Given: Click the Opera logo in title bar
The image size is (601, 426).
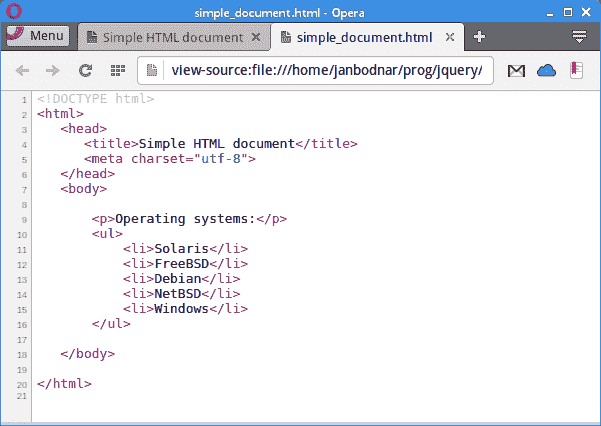Looking at the screenshot, I should [14, 11].
